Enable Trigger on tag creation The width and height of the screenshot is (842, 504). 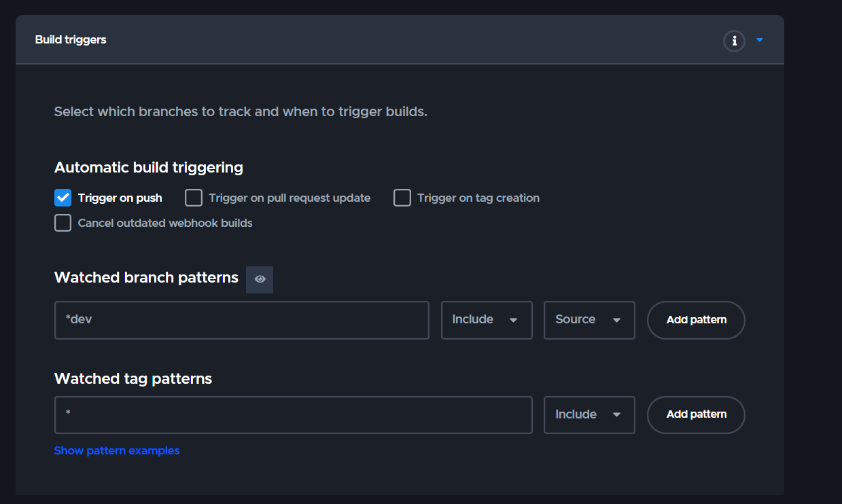coord(402,198)
